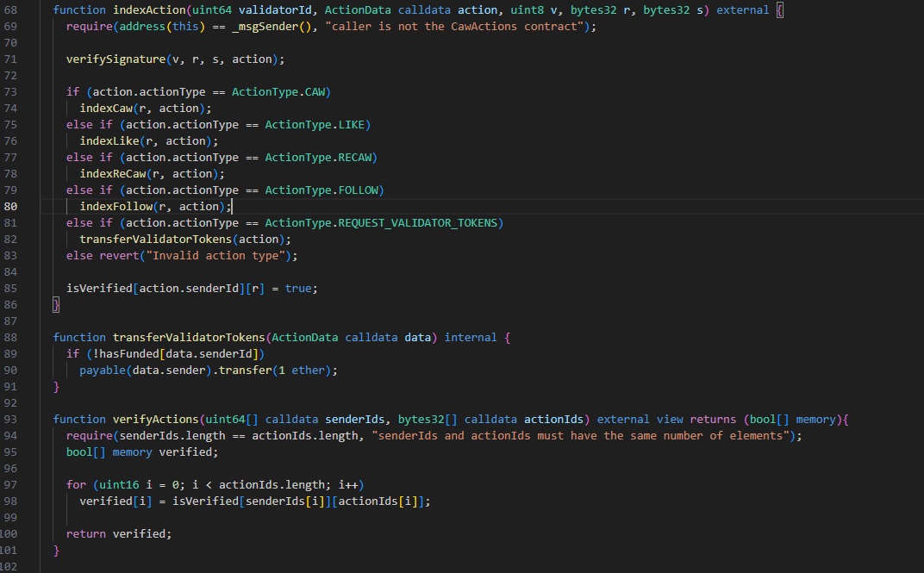The image size is (924, 573).
Task: Click ActionType.RECAW on line 77
Action: coord(318,157)
